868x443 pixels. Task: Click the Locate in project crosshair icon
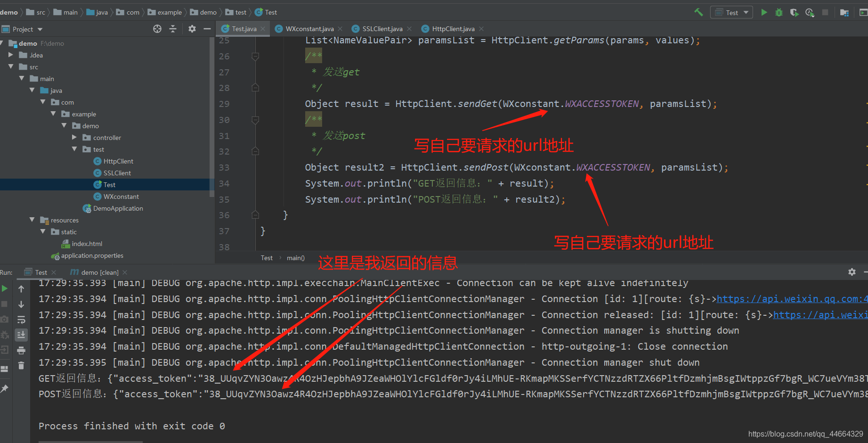tap(157, 29)
